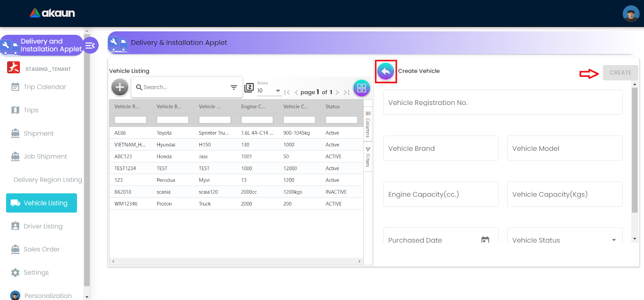Click the Vehicle Registration No. field
Screen dimensions: 644x300
pyautogui.click(x=502, y=103)
